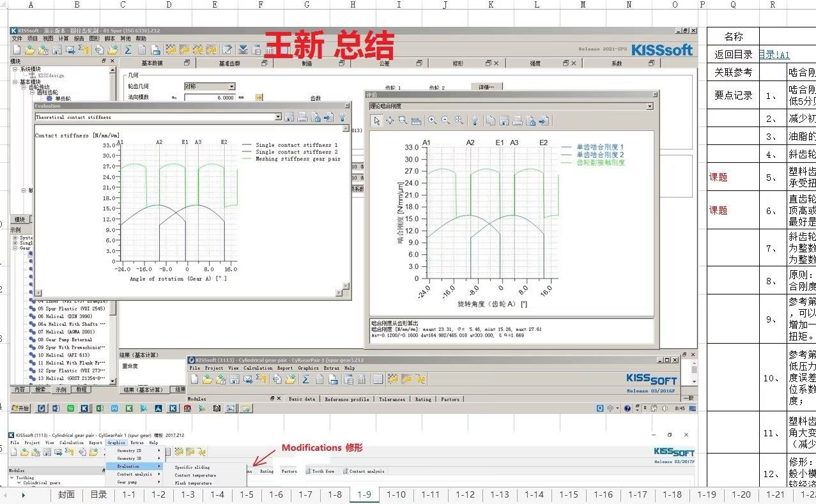816x504 pixels.
Task: Open Reference profile tab in 03/2016 window
Action: [x=347, y=399]
